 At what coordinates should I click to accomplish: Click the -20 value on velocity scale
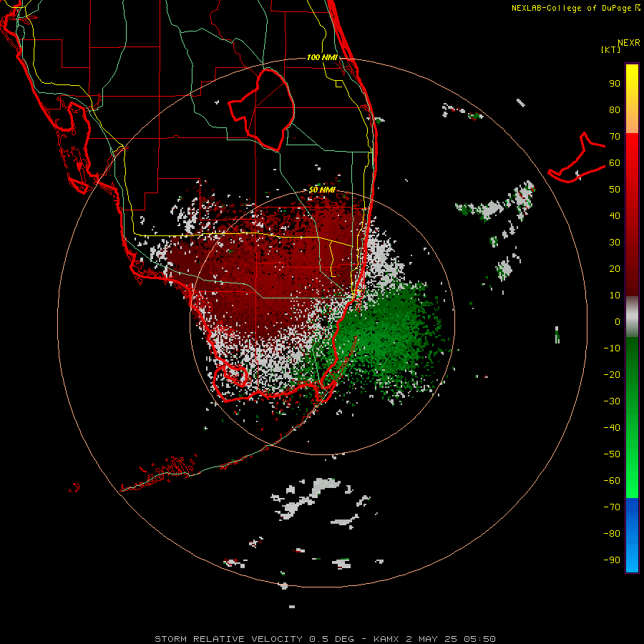(x=612, y=375)
